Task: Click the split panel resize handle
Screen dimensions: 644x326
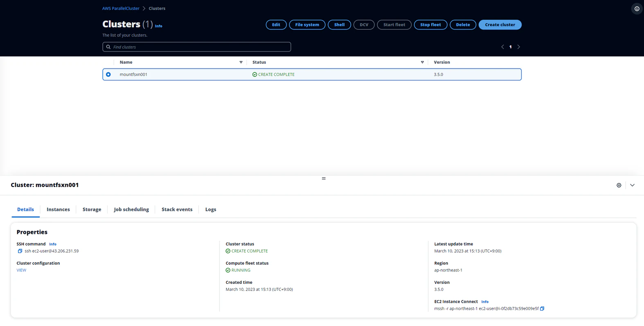Action: (324, 178)
